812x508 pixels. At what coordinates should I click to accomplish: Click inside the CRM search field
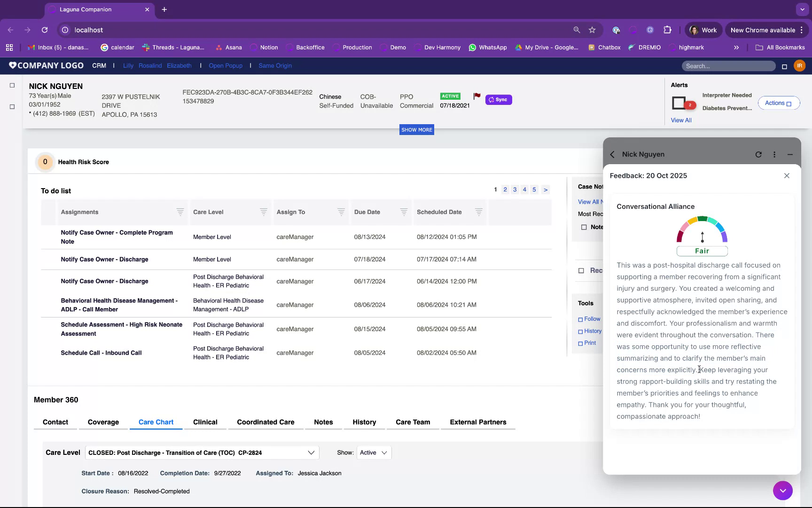pos(728,66)
